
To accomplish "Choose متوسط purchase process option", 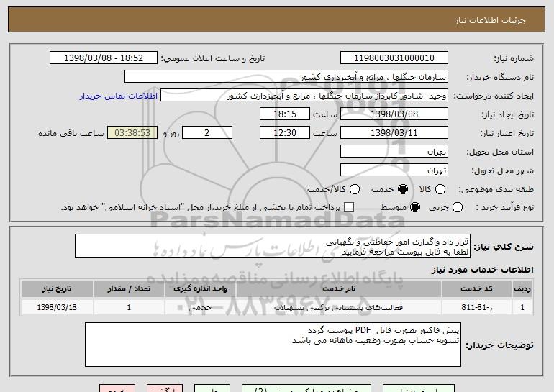I will point(415,207).
